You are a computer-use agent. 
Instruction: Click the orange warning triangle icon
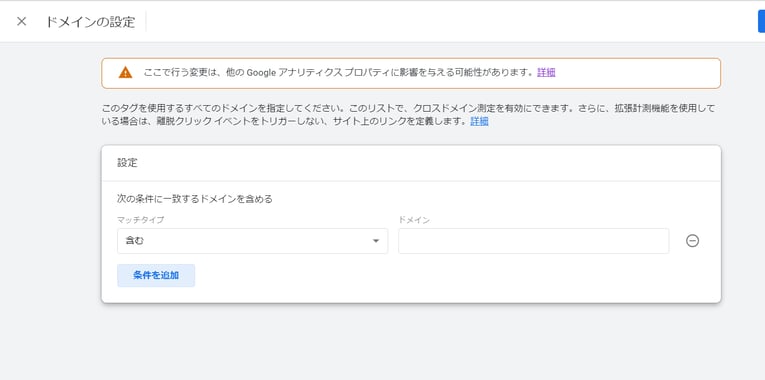point(125,73)
